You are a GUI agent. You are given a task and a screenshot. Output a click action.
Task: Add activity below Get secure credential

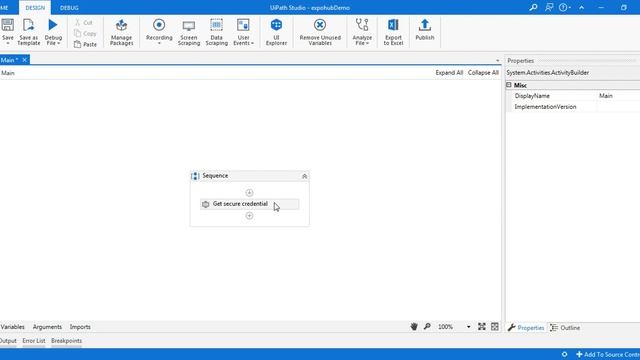pos(249,216)
